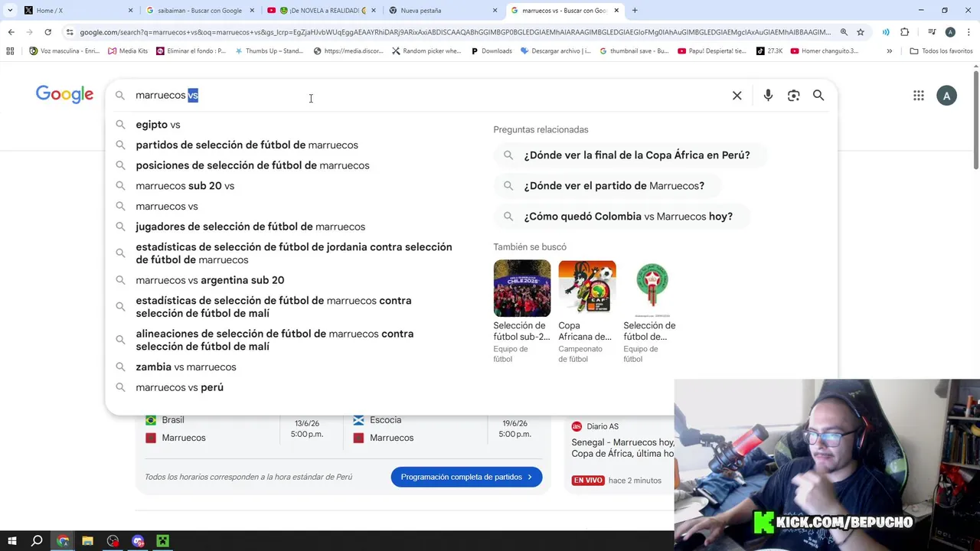
Task: Open the Chrome extensions puzzle icon
Action: (904, 32)
